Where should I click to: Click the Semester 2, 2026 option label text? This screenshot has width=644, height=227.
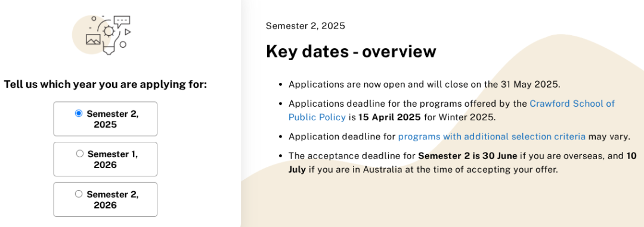(x=113, y=200)
